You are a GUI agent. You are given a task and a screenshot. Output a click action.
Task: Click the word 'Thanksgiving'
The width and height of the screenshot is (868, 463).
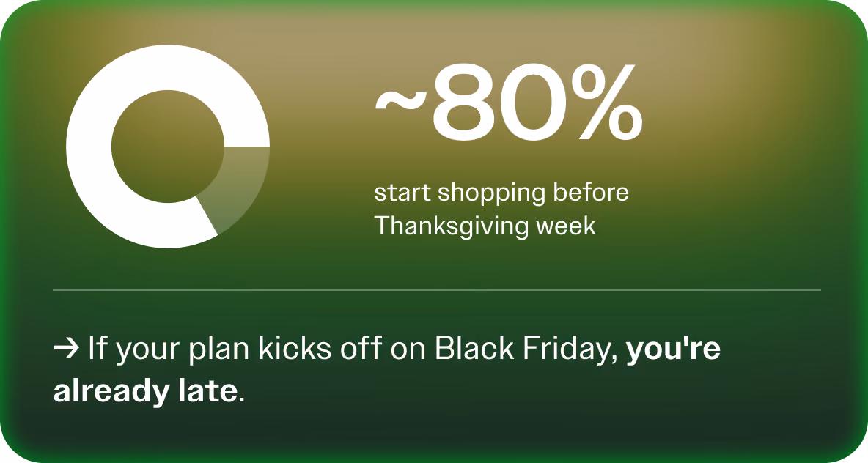446,226
